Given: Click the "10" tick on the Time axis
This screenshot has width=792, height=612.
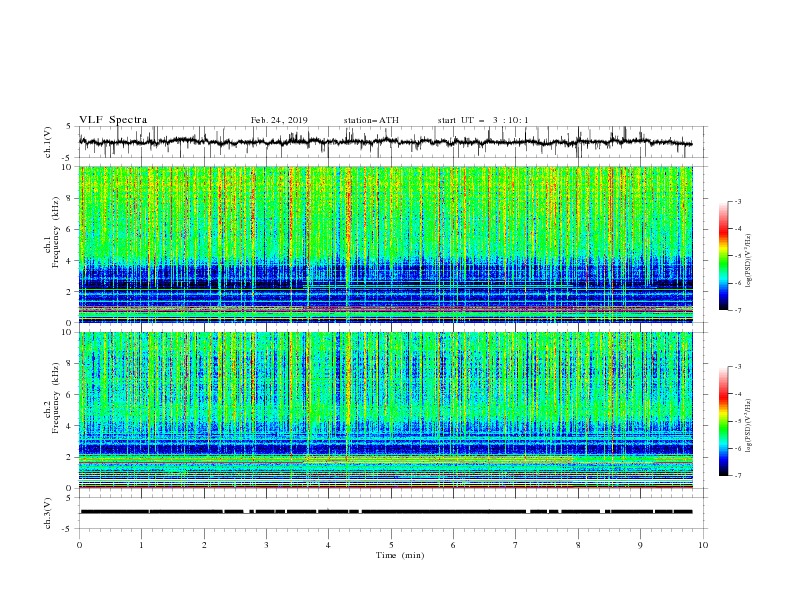Looking at the screenshot, I should (703, 545).
